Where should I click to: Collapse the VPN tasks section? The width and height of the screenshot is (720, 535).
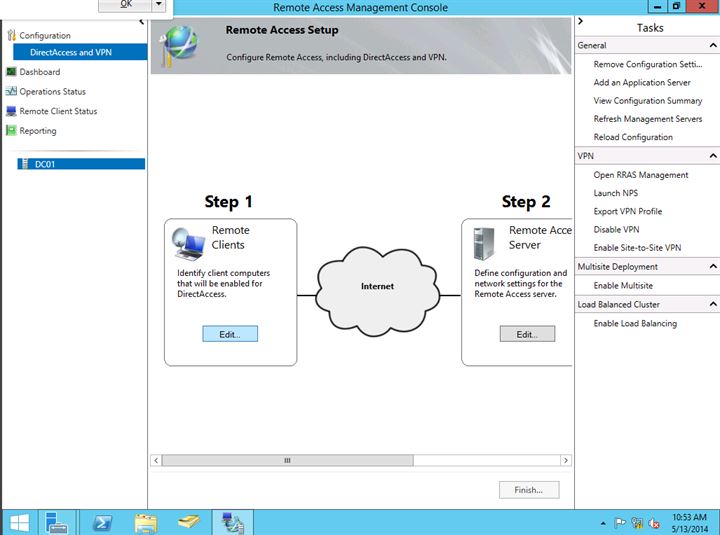coord(713,156)
